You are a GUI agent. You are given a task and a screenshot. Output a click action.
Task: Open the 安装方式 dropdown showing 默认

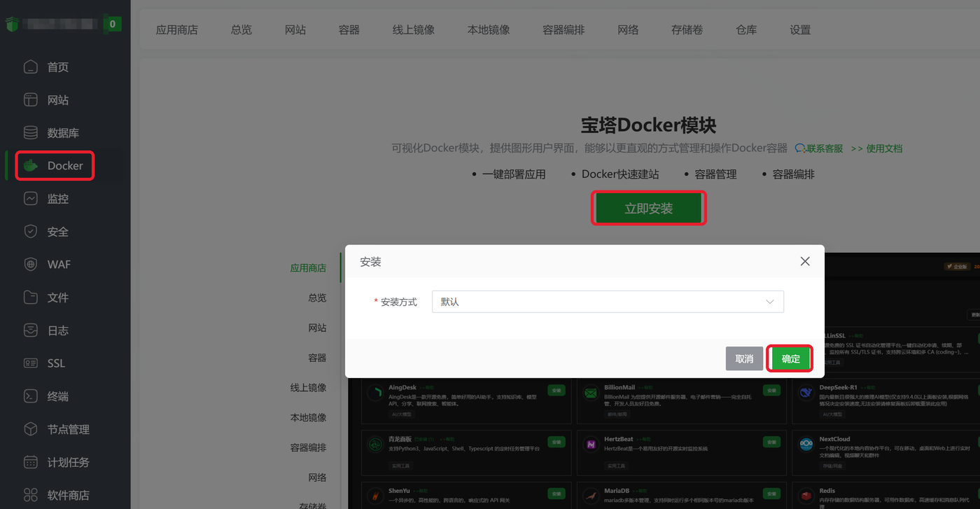[x=608, y=302]
